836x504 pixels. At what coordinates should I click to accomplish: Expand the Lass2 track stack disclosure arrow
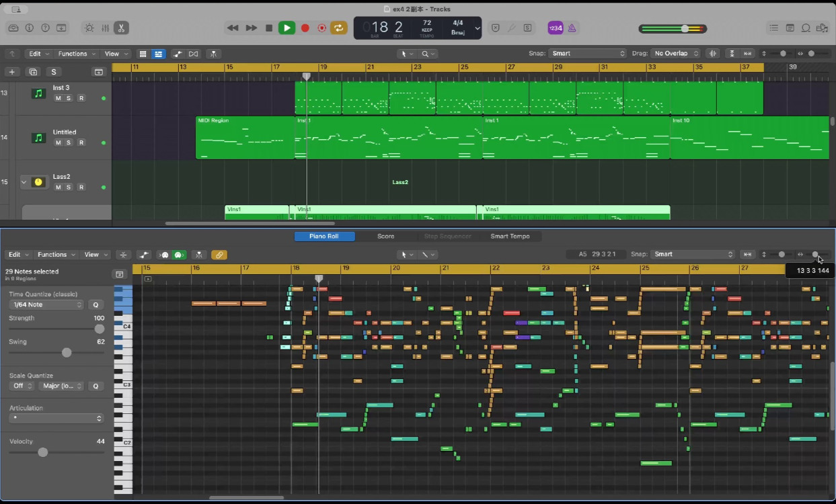(24, 182)
